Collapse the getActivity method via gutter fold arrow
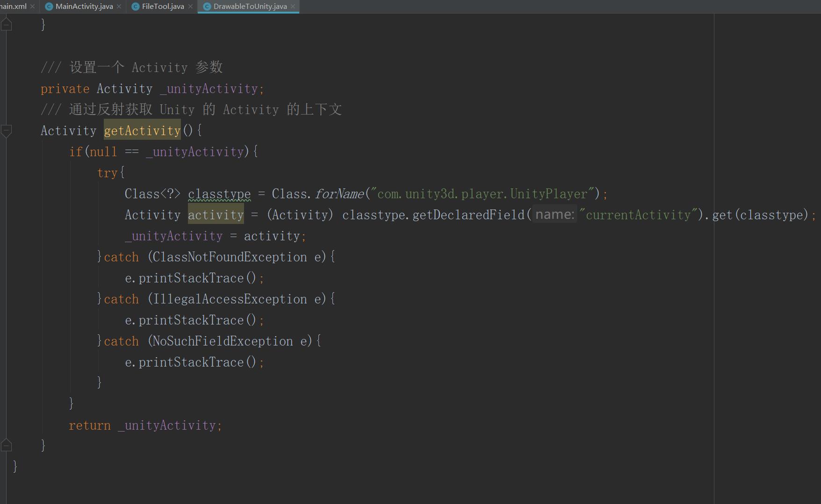The width and height of the screenshot is (821, 504). (7, 131)
